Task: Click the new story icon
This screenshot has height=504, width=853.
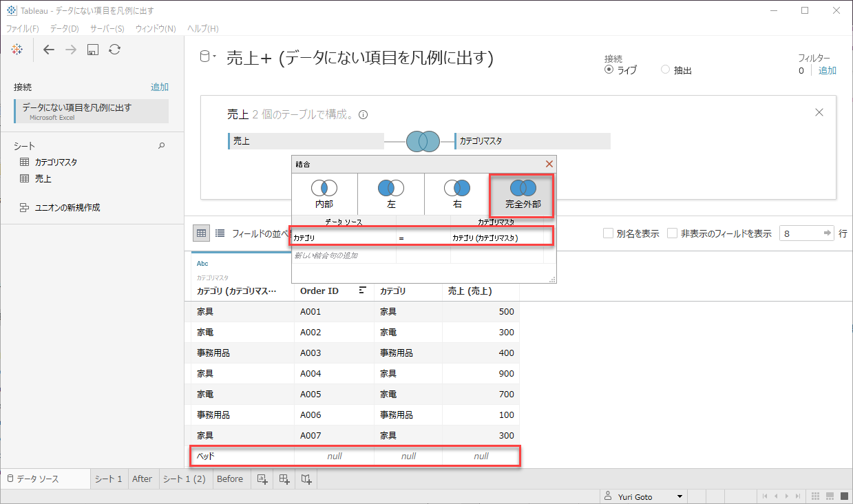Action: [x=306, y=479]
